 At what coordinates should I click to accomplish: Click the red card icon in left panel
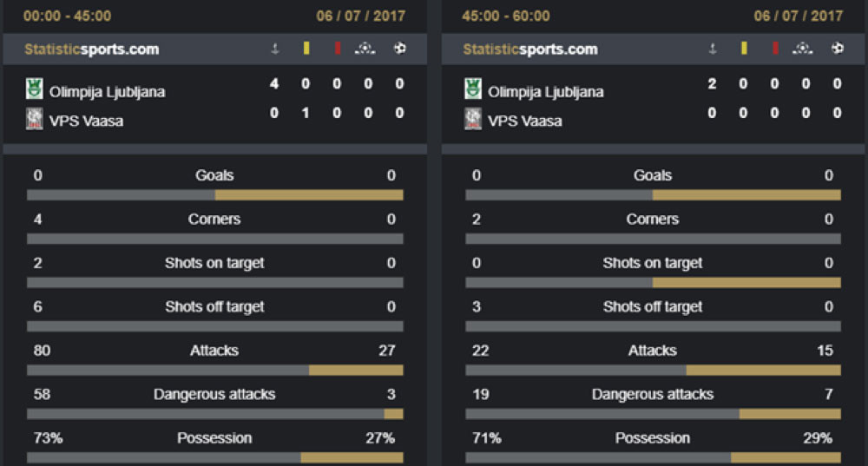pyautogui.click(x=338, y=48)
